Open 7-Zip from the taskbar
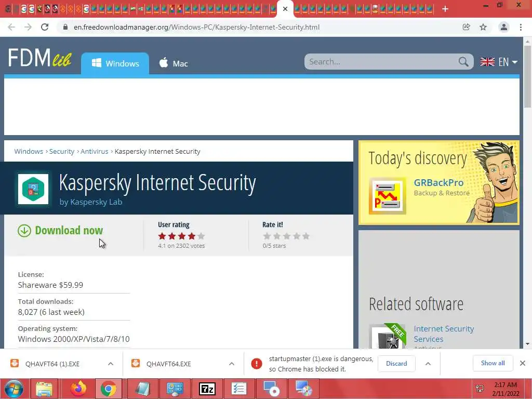This screenshot has height=399, width=532. pyautogui.click(x=207, y=389)
